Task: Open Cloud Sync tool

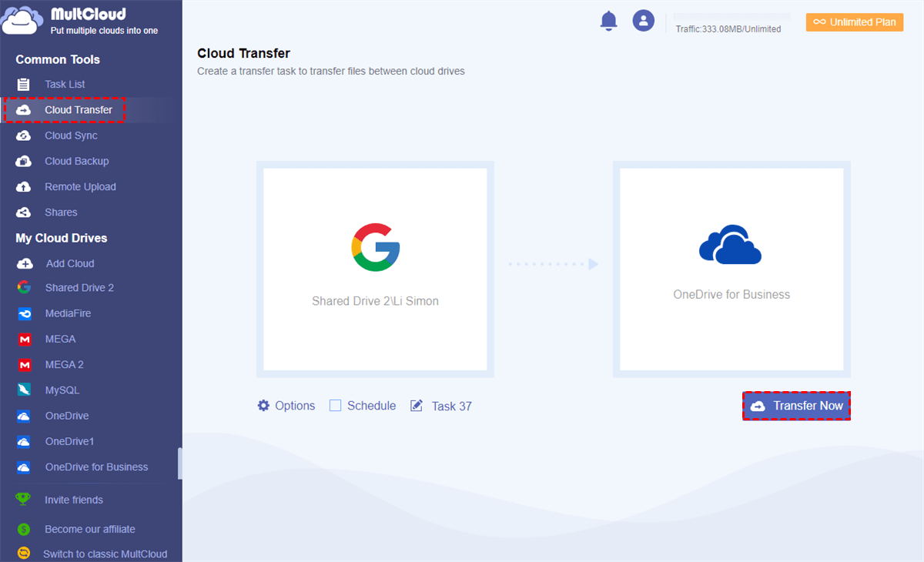Action: click(x=71, y=135)
